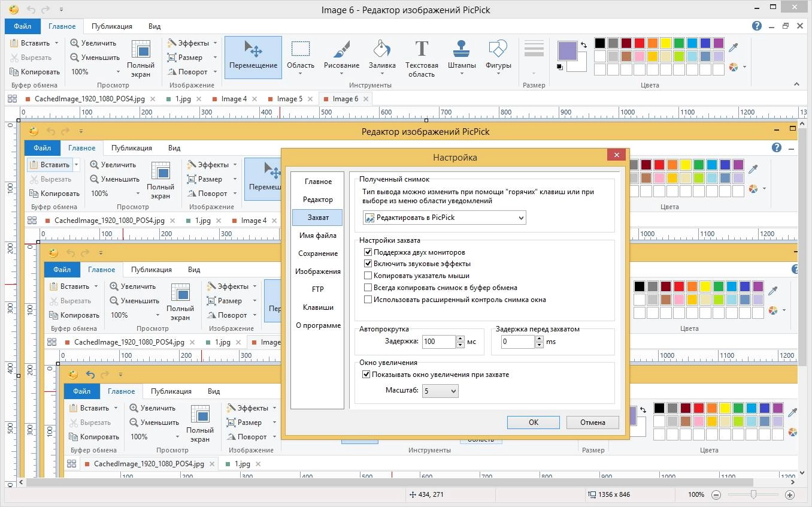Image resolution: width=812 pixels, height=507 pixels.
Task: Expand Вставить dropdown arrow in main ribbon
Action: [57, 43]
